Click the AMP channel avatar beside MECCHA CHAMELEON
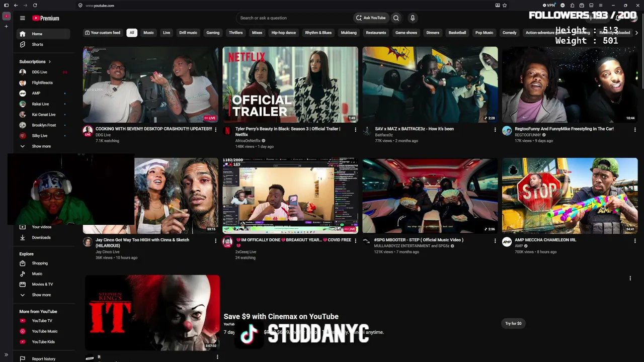 click(x=507, y=242)
